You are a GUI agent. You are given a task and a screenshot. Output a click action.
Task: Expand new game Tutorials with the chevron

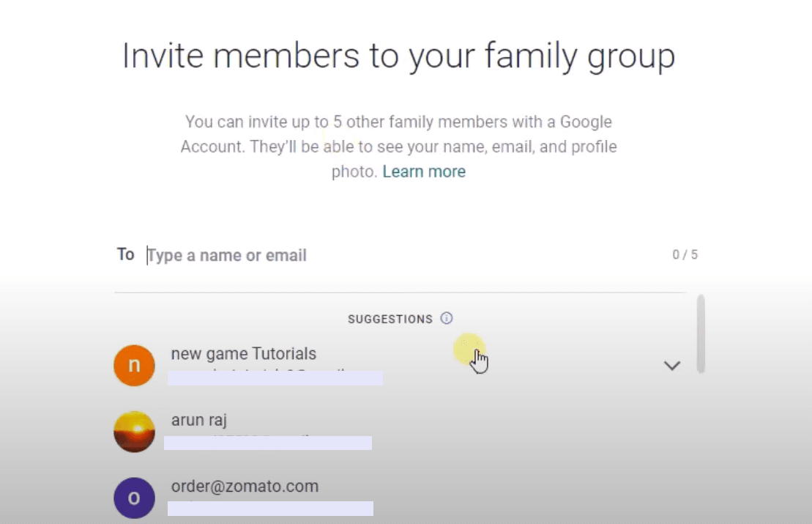point(671,365)
